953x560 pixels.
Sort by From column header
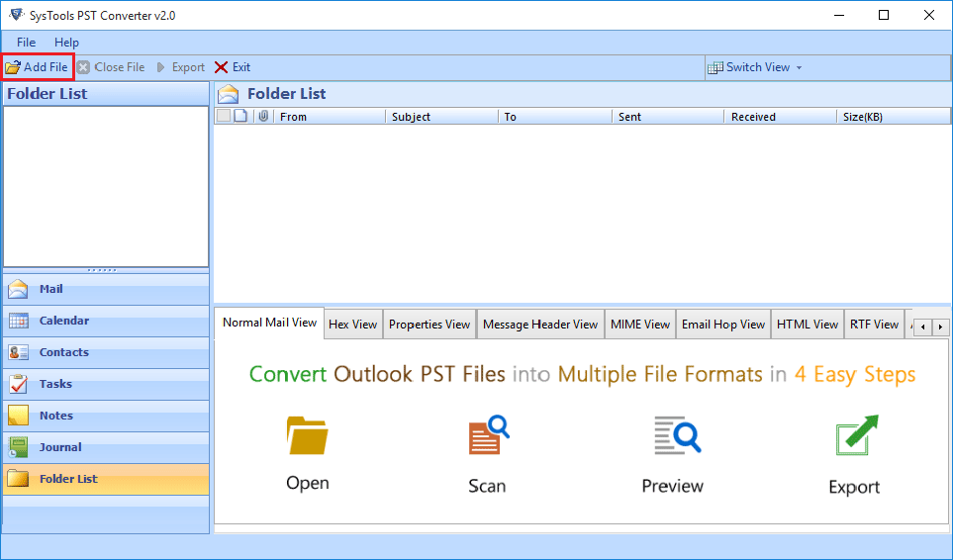click(330, 117)
